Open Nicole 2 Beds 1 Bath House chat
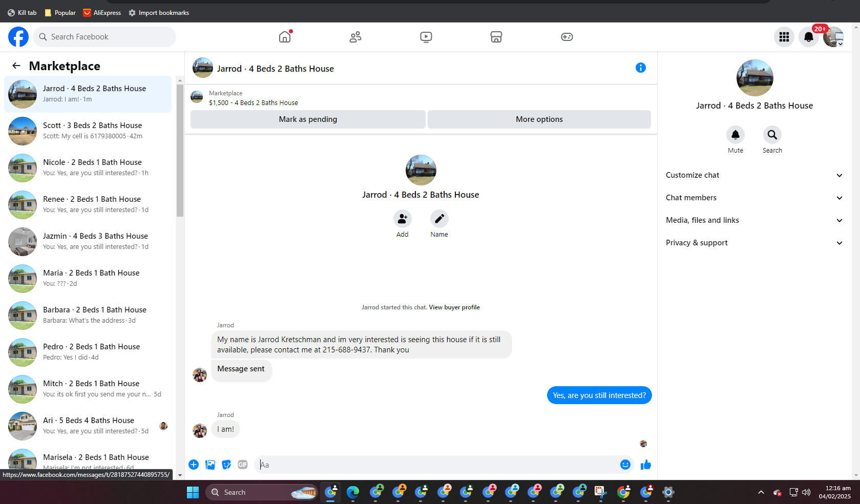 click(88, 168)
